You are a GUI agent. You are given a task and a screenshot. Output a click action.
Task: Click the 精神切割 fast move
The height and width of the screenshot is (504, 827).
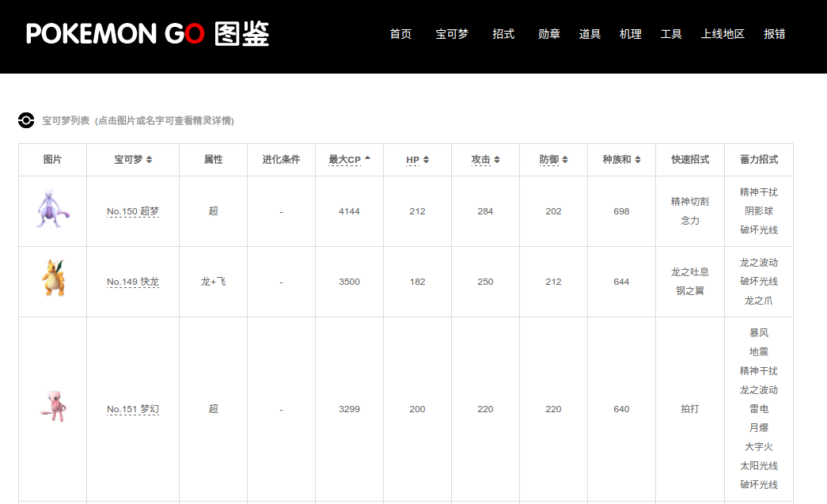click(690, 202)
